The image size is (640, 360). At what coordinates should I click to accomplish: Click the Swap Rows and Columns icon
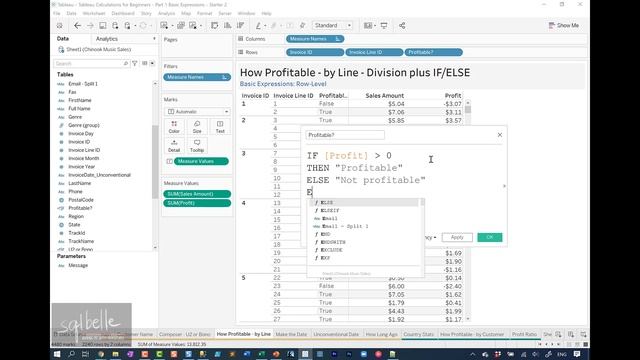(215, 26)
